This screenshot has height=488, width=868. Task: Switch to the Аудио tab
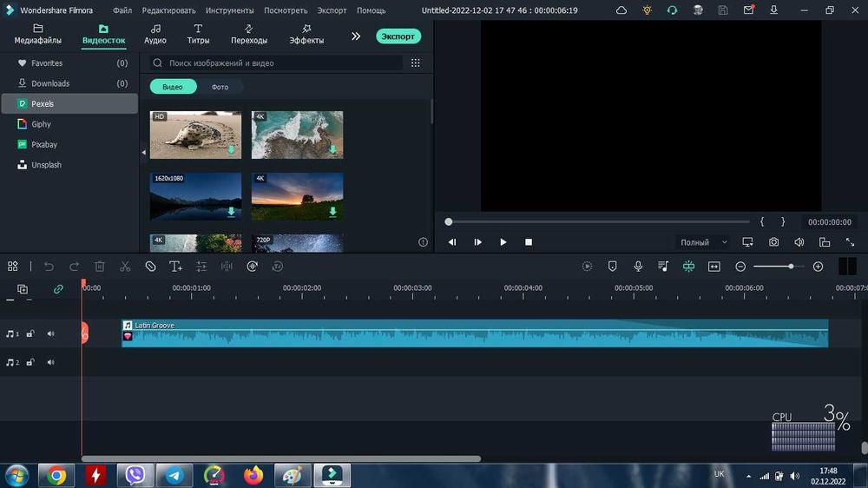[x=155, y=35]
